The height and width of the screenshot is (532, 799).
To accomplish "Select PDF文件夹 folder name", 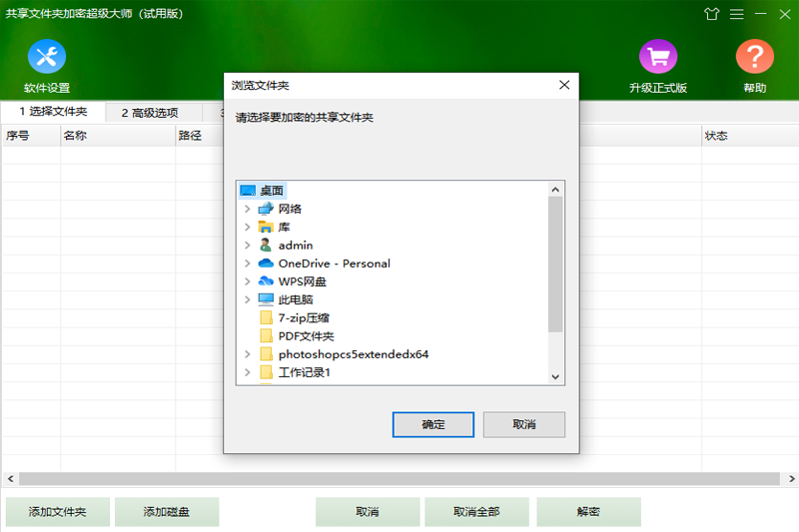I will [307, 335].
